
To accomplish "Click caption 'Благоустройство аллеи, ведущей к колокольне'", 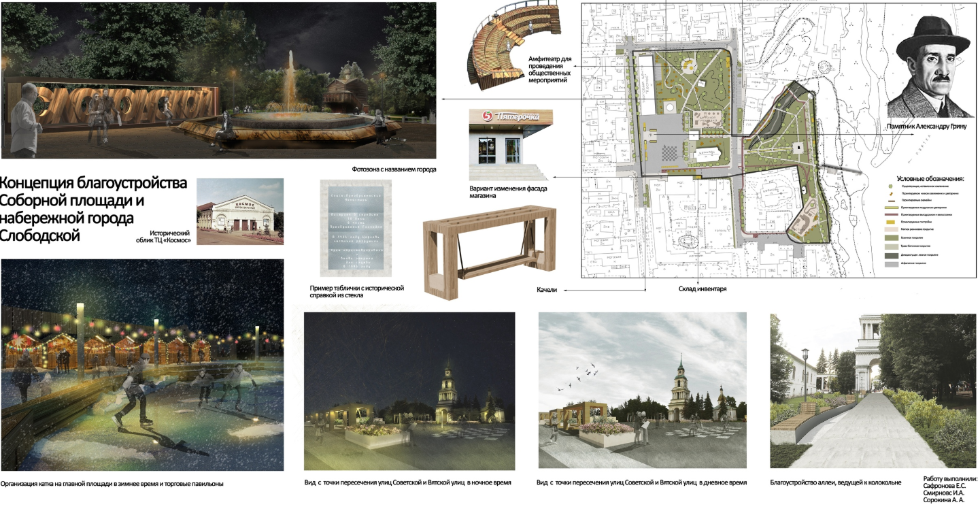I will [836, 482].
